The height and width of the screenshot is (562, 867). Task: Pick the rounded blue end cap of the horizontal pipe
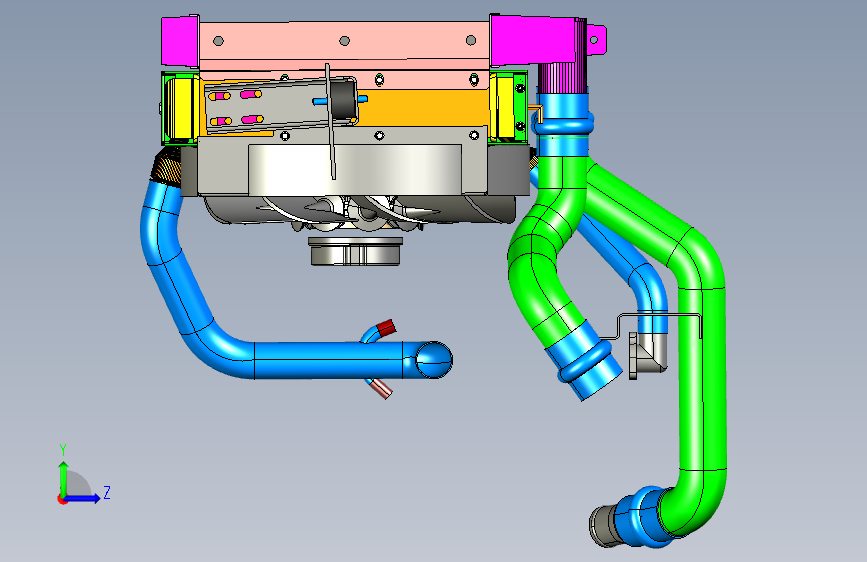click(x=434, y=360)
